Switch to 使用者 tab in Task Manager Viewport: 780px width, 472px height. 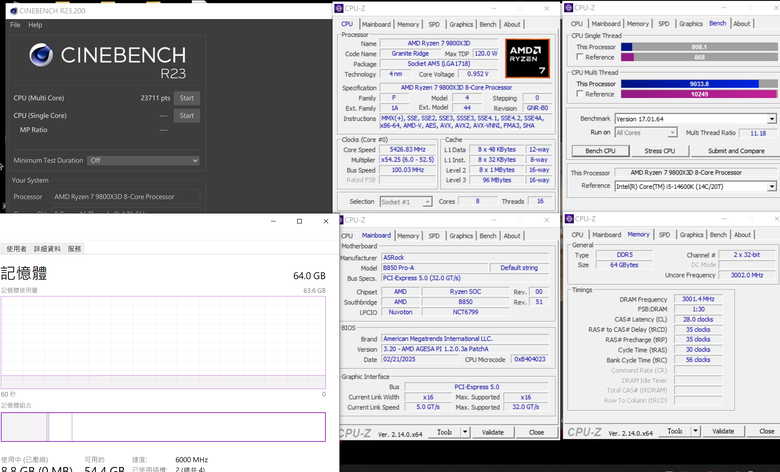tap(16, 249)
